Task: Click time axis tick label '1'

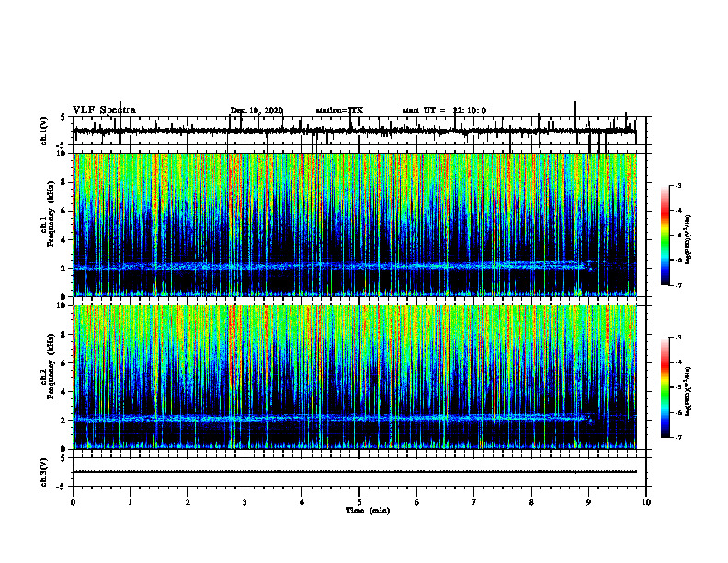Action: pyautogui.click(x=131, y=502)
